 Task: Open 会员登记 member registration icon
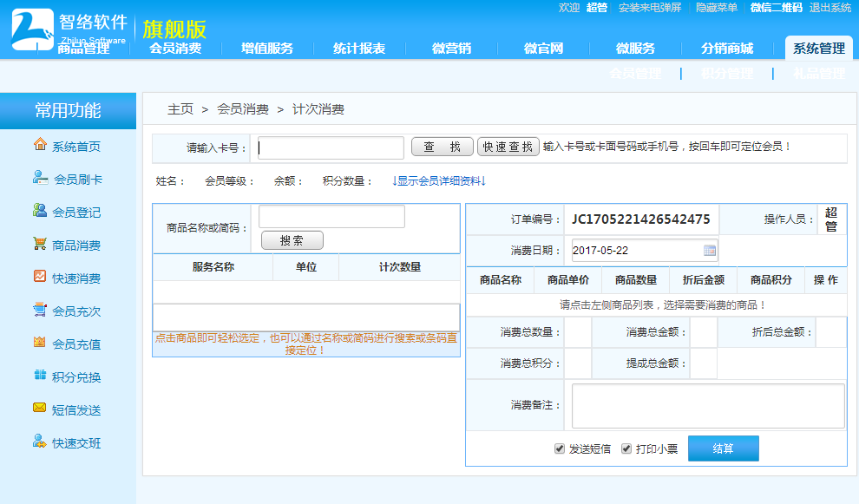tap(40, 212)
